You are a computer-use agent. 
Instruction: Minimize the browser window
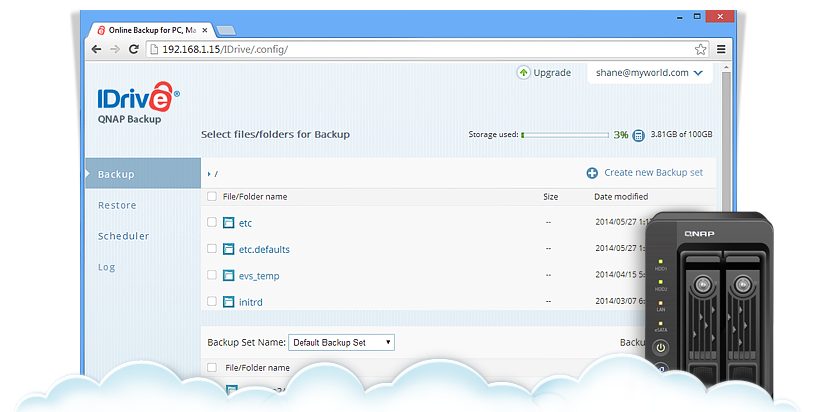(x=680, y=17)
